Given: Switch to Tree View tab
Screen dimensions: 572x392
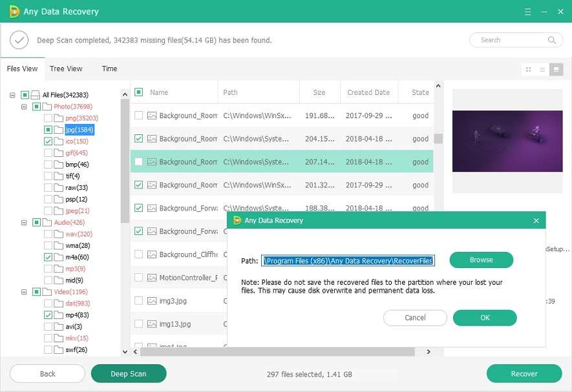Looking at the screenshot, I should point(66,68).
